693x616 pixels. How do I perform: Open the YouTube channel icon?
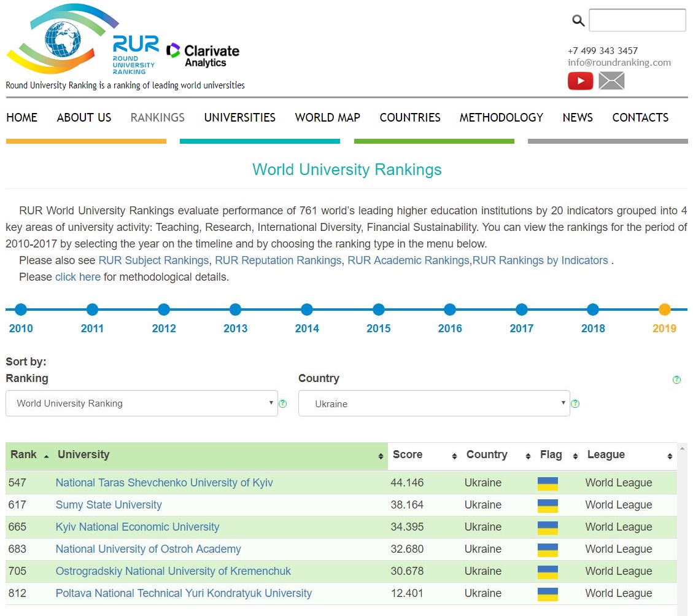click(580, 81)
